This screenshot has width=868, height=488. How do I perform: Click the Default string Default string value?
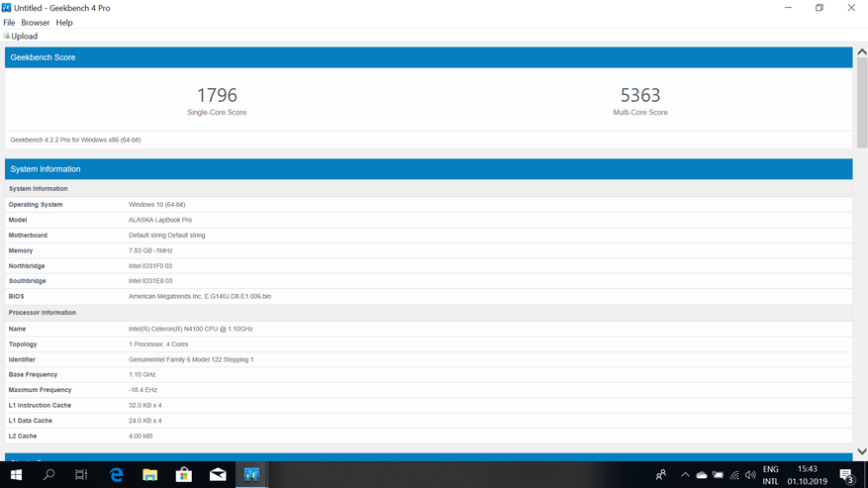click(166, 236)
